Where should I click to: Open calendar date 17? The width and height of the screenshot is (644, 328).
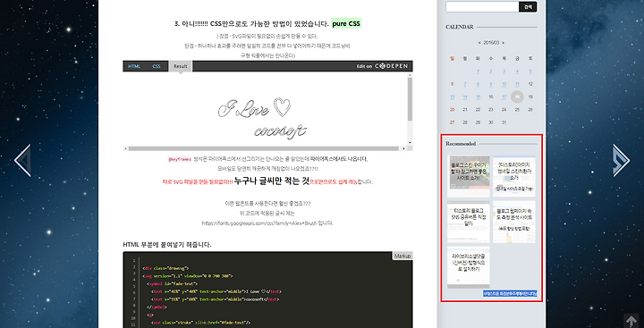pyautogui.click(x=504, y=97)
